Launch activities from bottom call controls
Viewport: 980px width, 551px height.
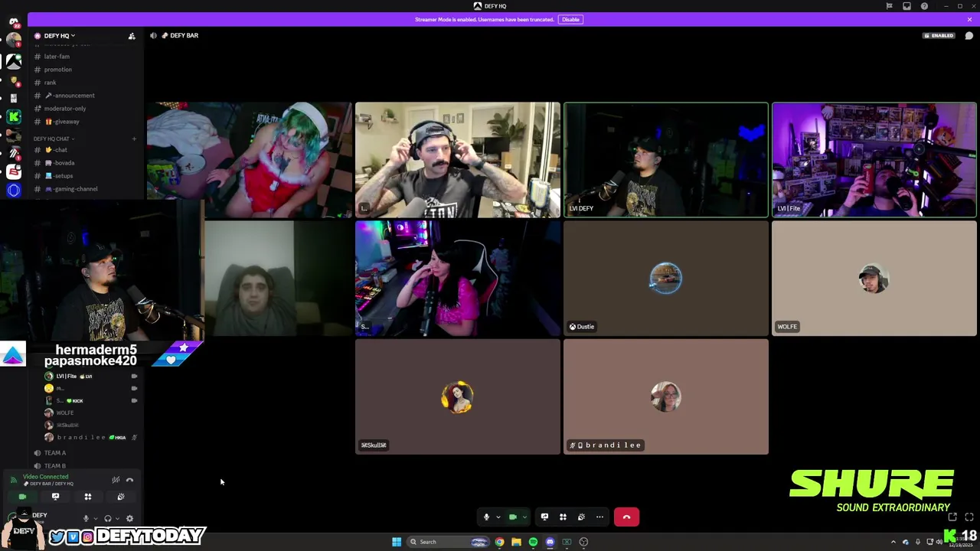pos(563,517)
